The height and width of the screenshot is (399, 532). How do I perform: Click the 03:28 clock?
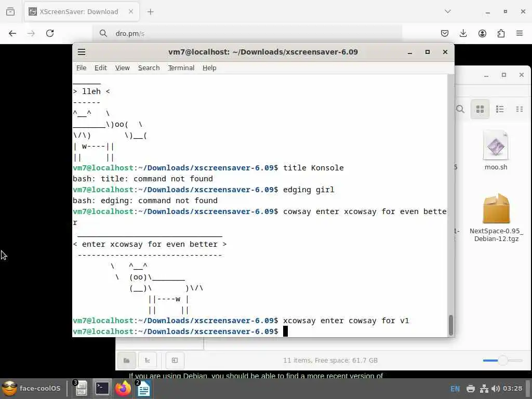pyautogui.click(x=512, y=389)
